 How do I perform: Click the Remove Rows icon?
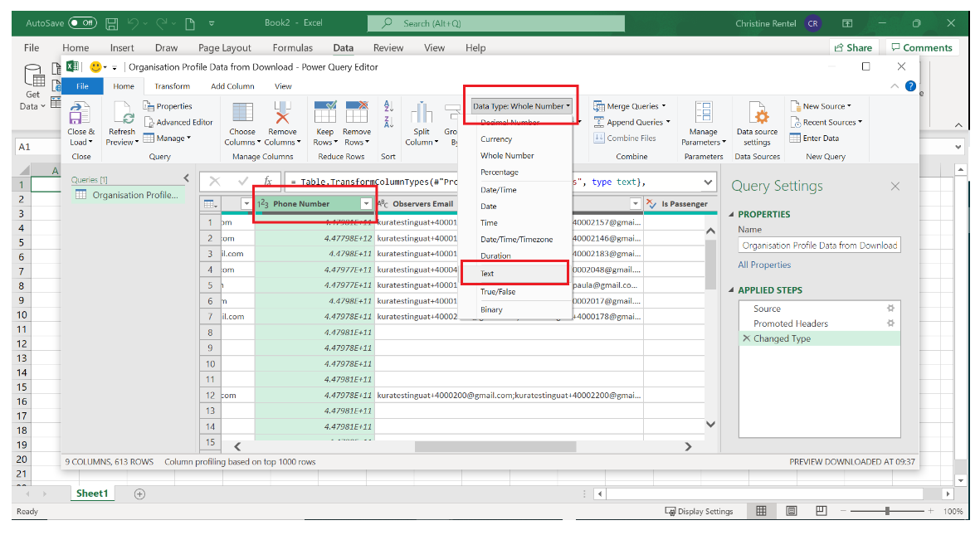tap(357, 113)
